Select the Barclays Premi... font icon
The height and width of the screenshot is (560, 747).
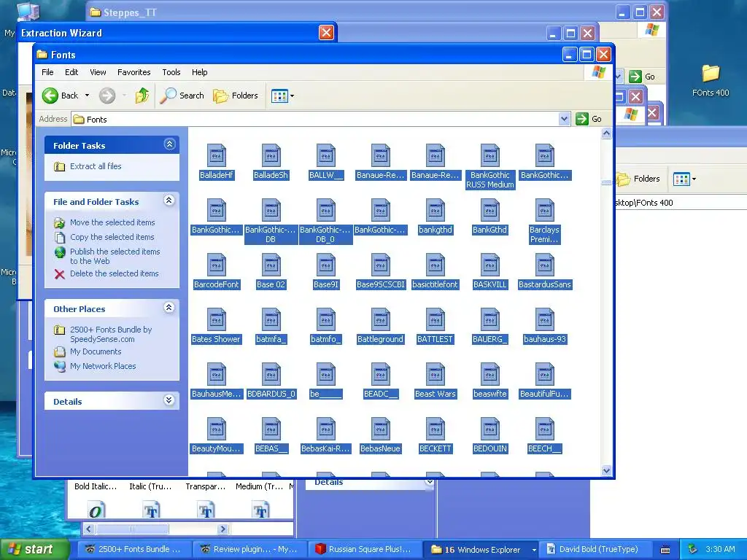click(x=544, y=210)
